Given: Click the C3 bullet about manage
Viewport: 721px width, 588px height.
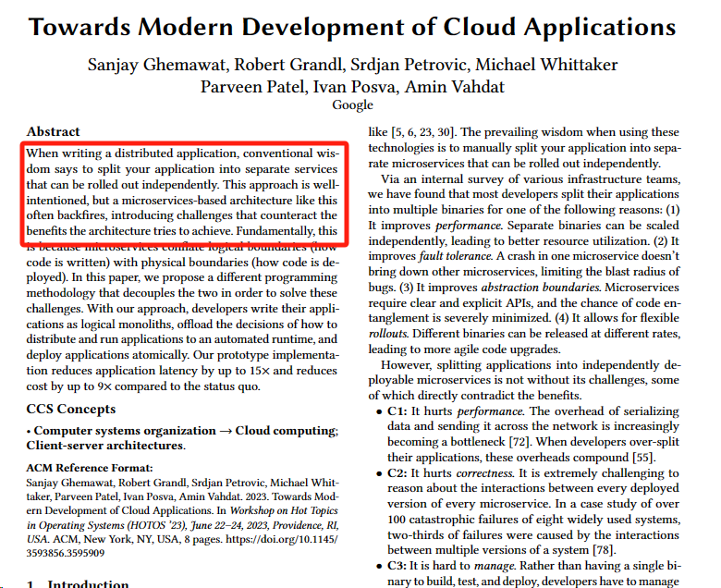Looking at the screenshot, I should [528, 573].
